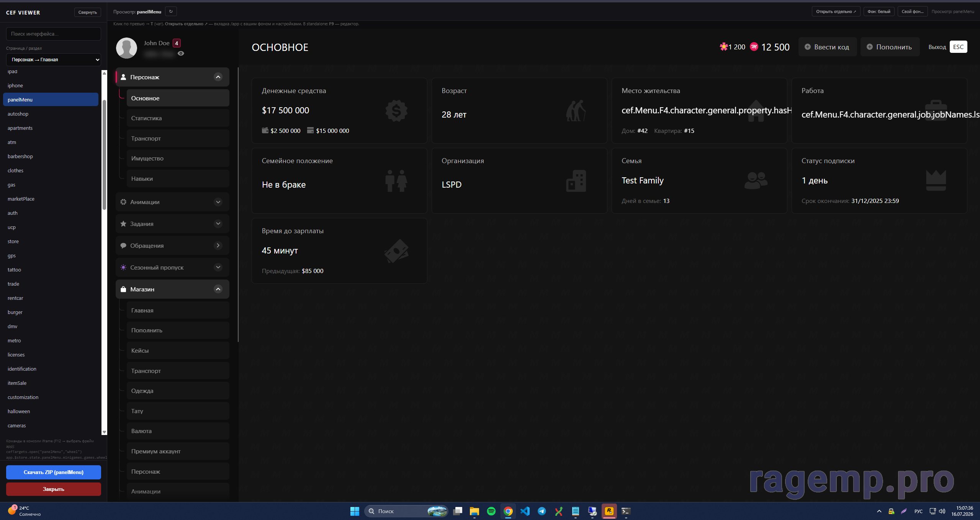The width and height of the screenshot is (980, 520).
Task: Toggle the eye visibility icon under John Doe
Action: coord(181,54)
